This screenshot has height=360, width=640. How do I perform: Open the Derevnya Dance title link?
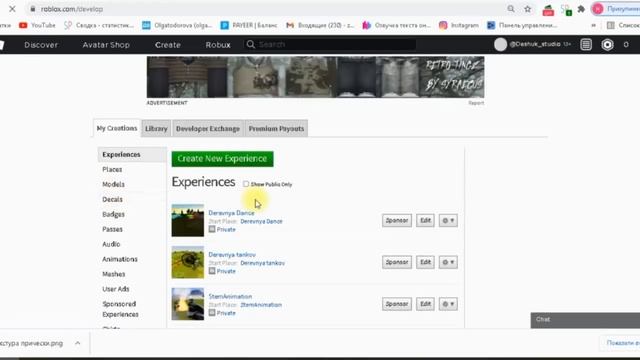pos(231,213)
